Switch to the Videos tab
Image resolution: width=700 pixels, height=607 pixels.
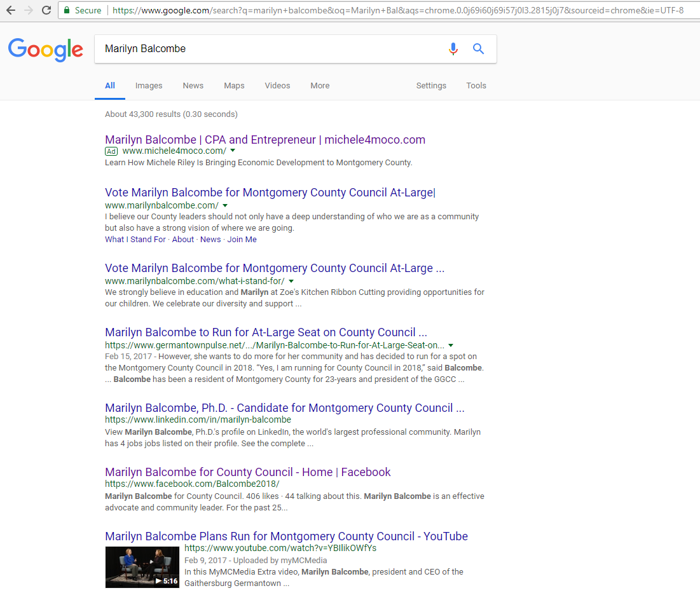pyautogui.click(x=277, y=86)
